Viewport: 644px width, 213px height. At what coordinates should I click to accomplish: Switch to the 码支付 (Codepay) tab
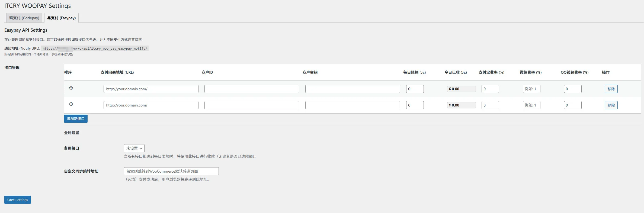pos(24,18)
